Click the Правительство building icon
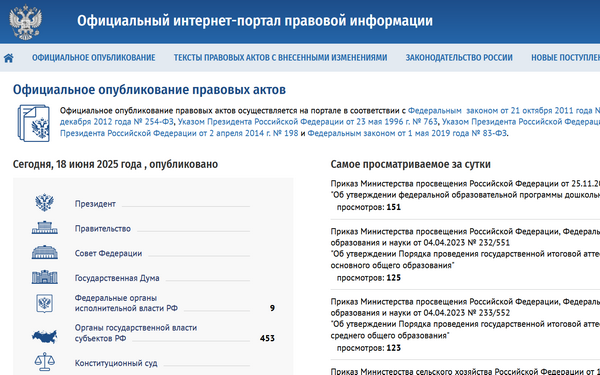Viewport: 600px width, 375px height. (x=44, y=228)
